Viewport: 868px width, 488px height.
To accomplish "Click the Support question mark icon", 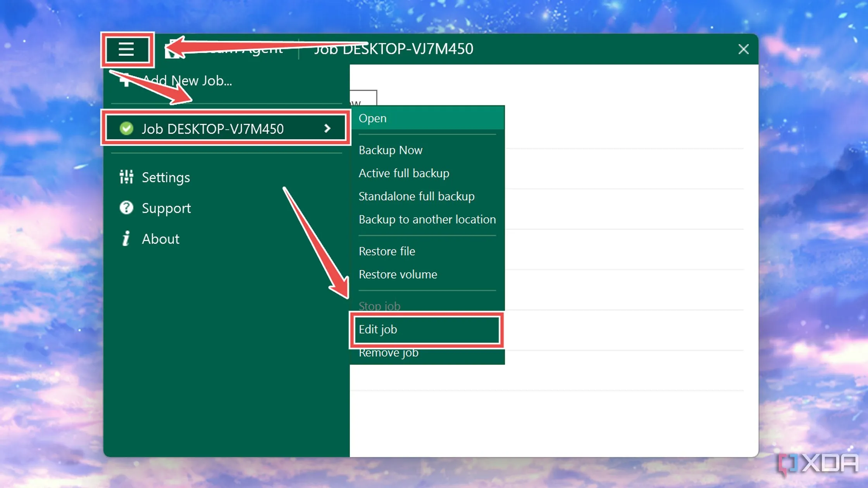I will click(126, 208).
